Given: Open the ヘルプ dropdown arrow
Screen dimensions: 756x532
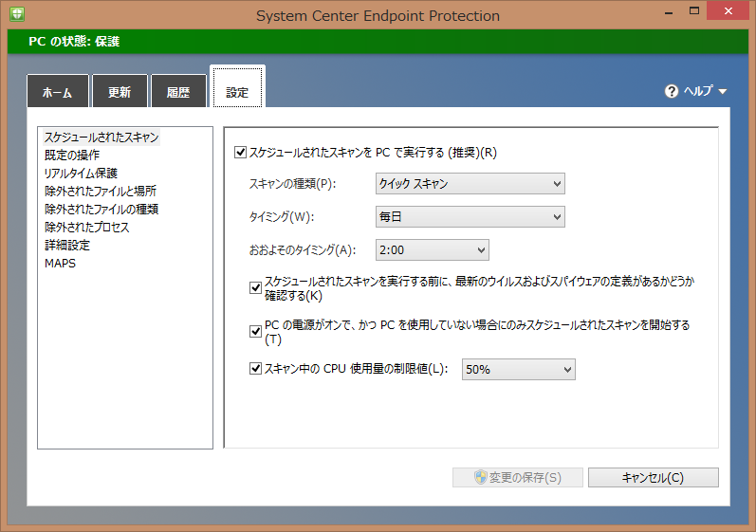Looking at the screenshot, I should pos(722,91).
